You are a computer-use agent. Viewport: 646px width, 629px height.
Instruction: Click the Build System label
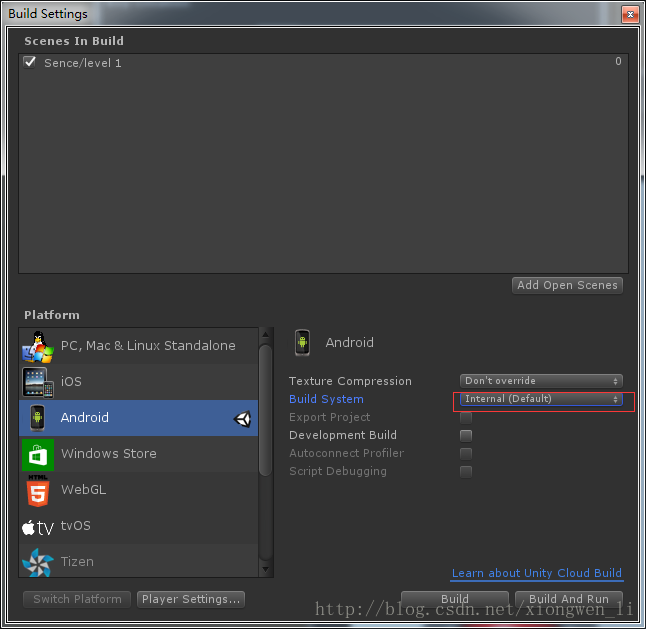pos(326,399)
